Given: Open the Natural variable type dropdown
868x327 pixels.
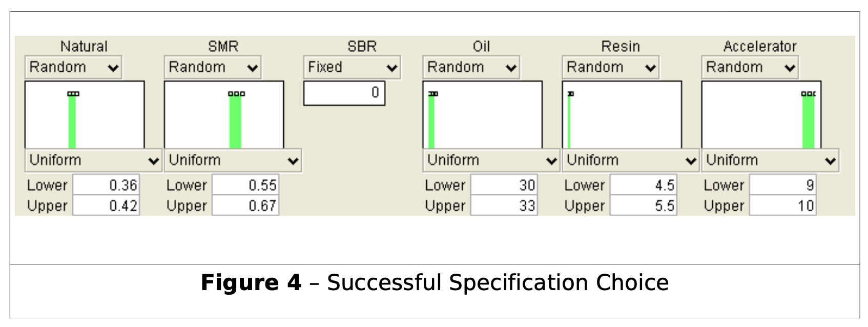Looking at the screenshot, I should click(x=72, y=67).
